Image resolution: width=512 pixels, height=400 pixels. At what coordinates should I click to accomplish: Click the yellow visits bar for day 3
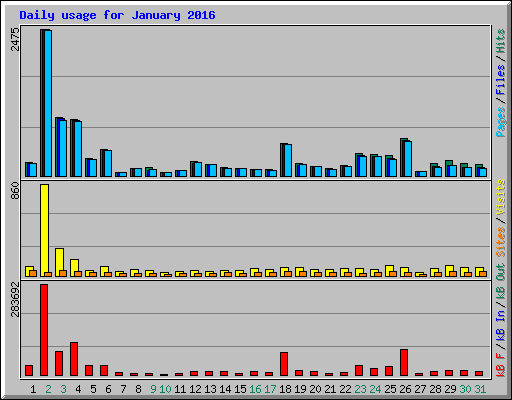tap(59, 262)
